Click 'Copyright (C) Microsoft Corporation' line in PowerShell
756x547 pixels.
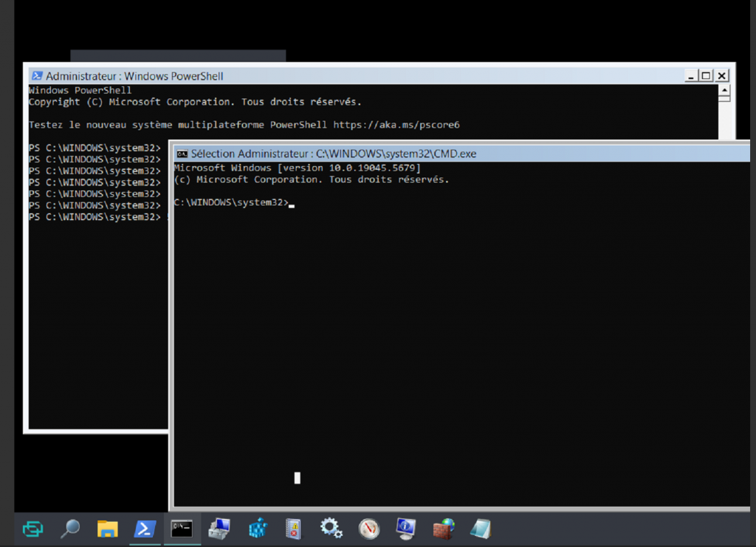click(195, 102)
